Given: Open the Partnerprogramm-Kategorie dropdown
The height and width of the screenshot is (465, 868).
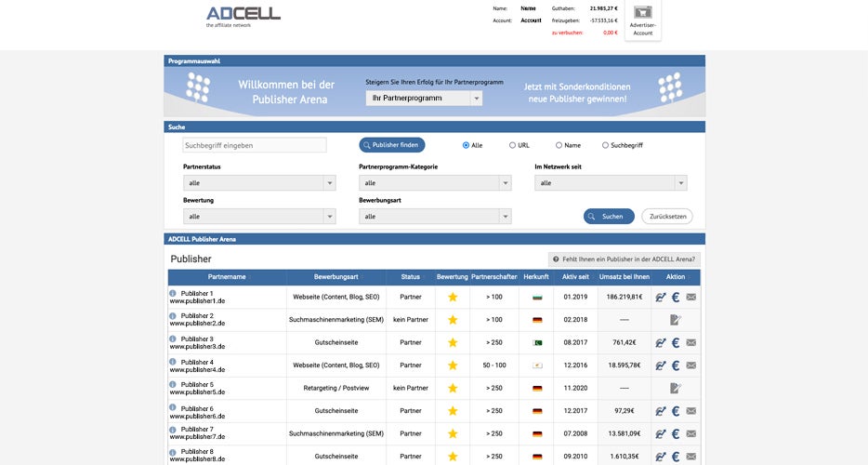Looking at the screenshot, I should [x=435, y=183].
